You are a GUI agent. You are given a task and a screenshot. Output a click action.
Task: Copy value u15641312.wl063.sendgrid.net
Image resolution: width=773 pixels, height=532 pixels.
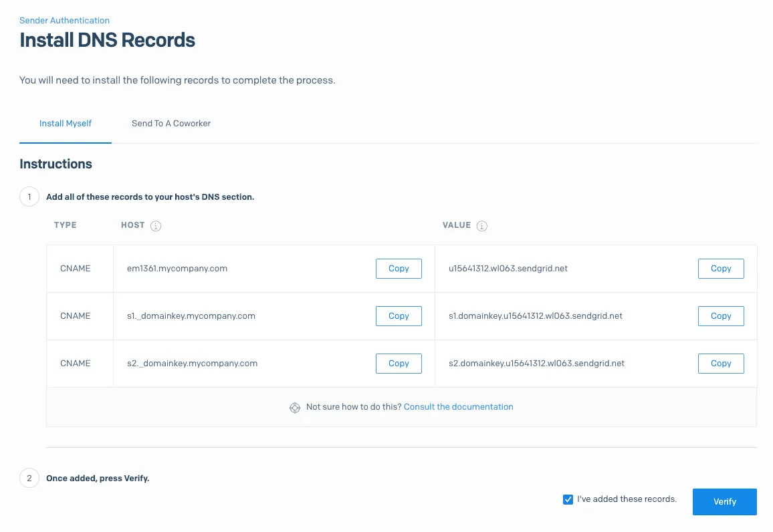pyautogui.click(x=721, y=269)
